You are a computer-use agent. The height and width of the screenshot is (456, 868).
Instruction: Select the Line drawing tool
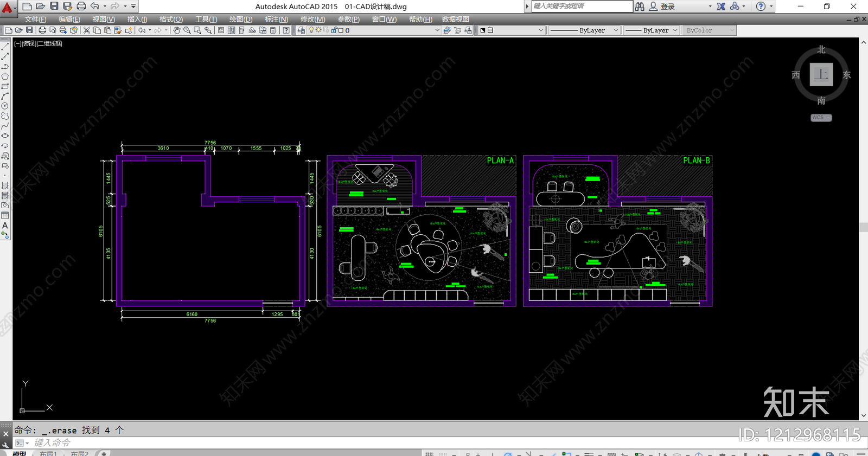coord(5,47)
